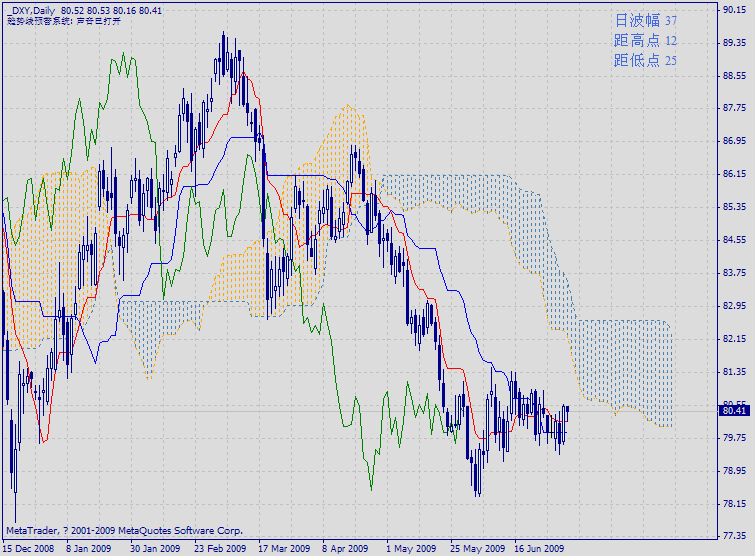Click the 15 Dec 2008 date label
This screenshot has width=755, height=556.
27,548
